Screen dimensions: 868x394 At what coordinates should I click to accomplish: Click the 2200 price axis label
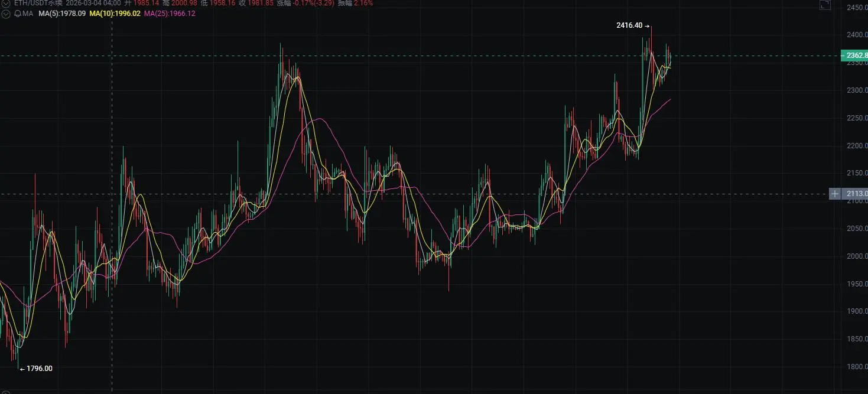click(857, 146)
